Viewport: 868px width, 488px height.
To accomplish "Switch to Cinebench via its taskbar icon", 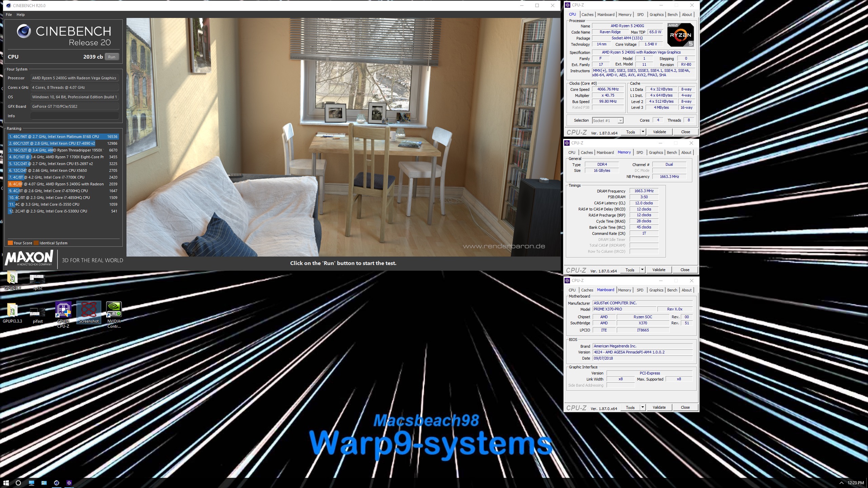I will point(57,483).
